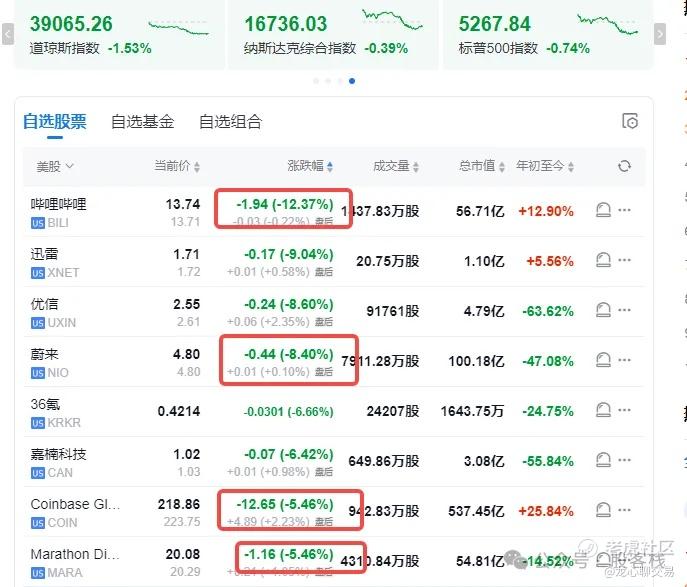Sort by 成交量 column

[396, 166]
